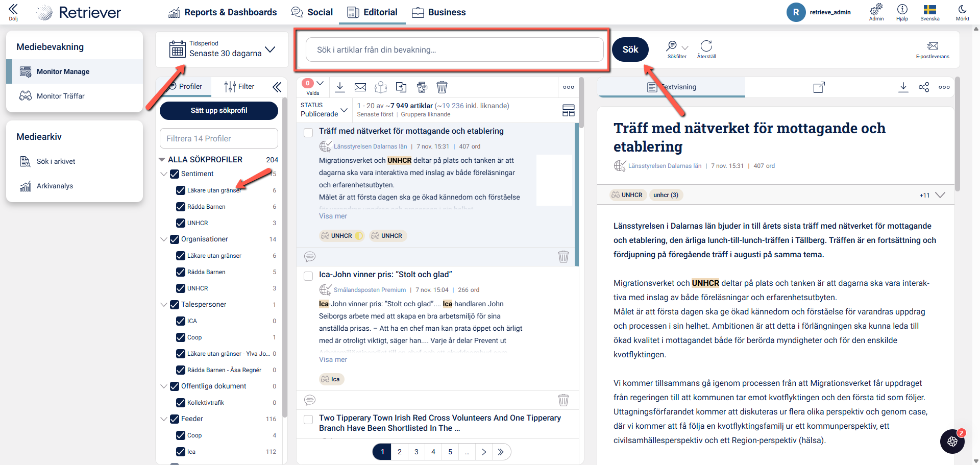The image size is (980, 465).
Task: Select the Textvisning tab
Action: [671, 87]
